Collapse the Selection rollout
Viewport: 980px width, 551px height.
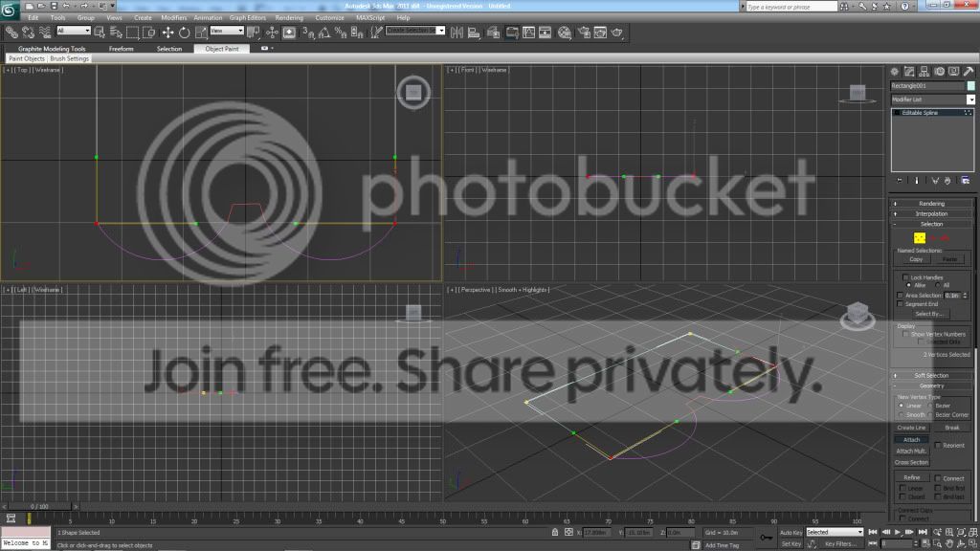(x=931, y=224)
